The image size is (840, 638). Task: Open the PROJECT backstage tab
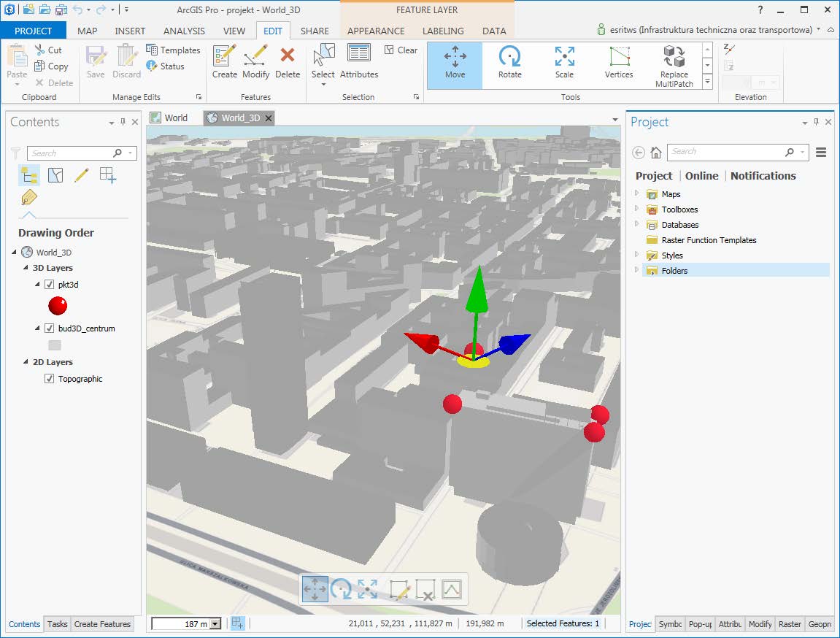pos(34,31)
